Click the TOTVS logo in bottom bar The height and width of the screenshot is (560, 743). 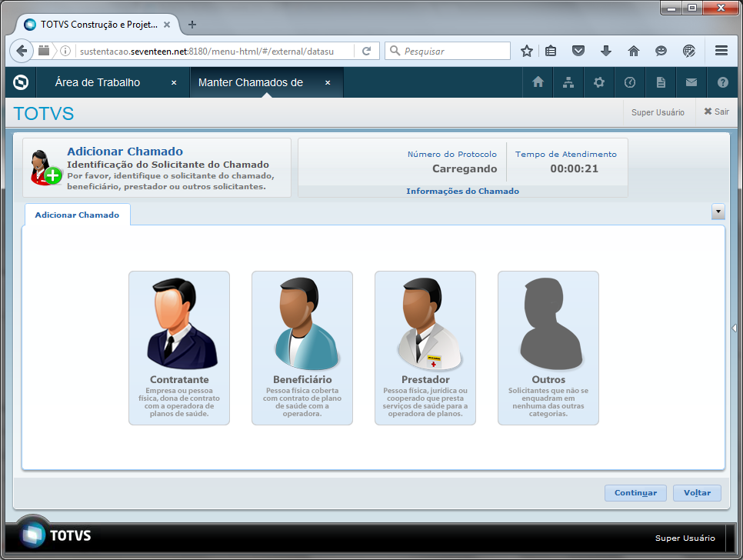pos(54,535)
